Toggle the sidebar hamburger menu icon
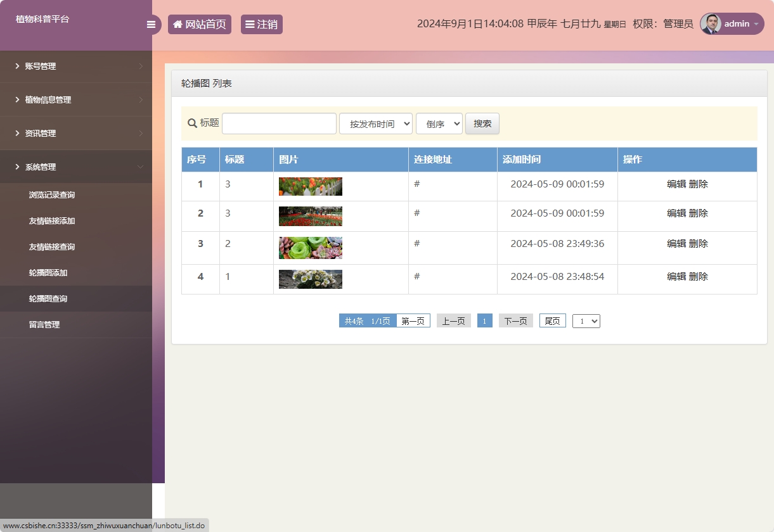This screenshot has height=532, width=774. (151, 25)
